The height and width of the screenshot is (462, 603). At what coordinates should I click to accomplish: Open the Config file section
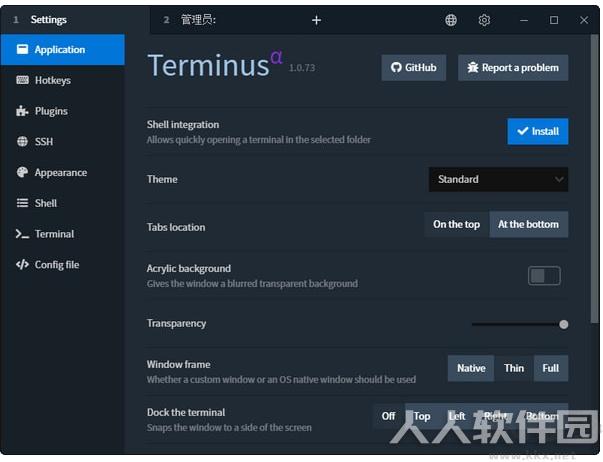pyautogui.click(x=62, y=265)
